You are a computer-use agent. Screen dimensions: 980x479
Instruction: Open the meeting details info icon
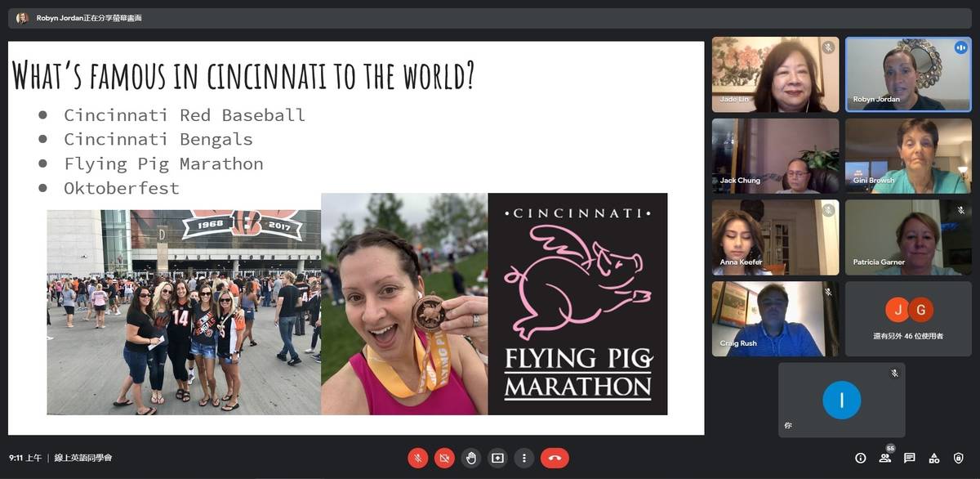tap(860, 458)
